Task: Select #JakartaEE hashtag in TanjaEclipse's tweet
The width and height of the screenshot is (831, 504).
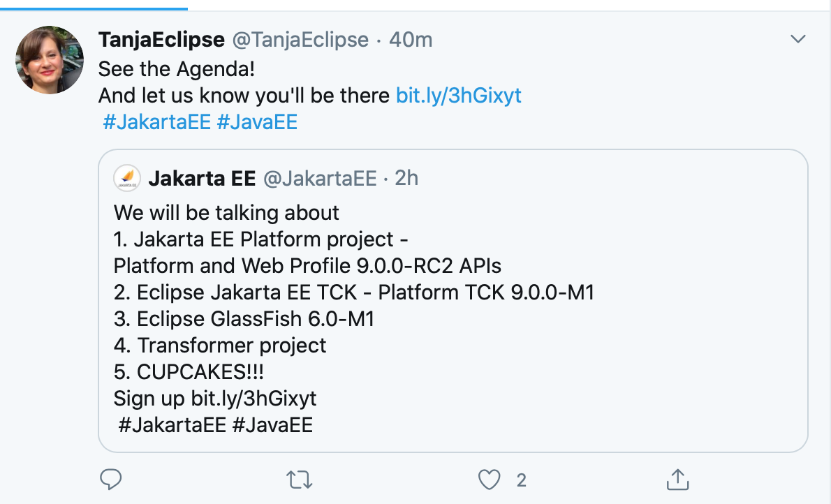Action: (157, 122)
